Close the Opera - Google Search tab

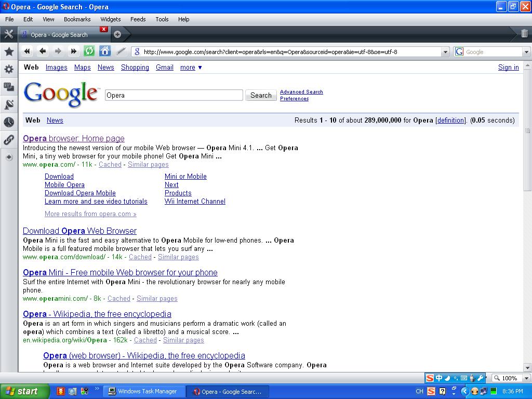[x=104, y=29]
